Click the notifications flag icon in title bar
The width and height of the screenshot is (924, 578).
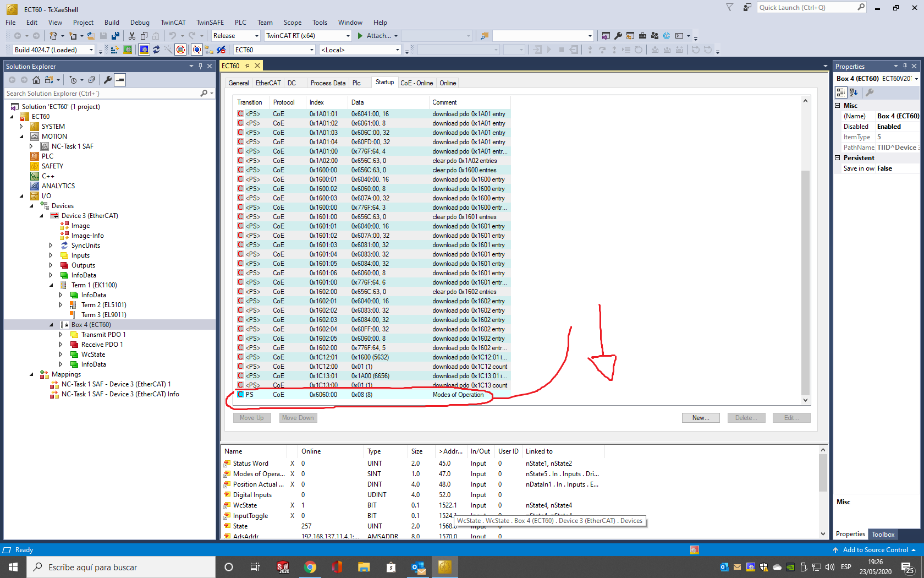pyautogui.click(x=730, y=7)
